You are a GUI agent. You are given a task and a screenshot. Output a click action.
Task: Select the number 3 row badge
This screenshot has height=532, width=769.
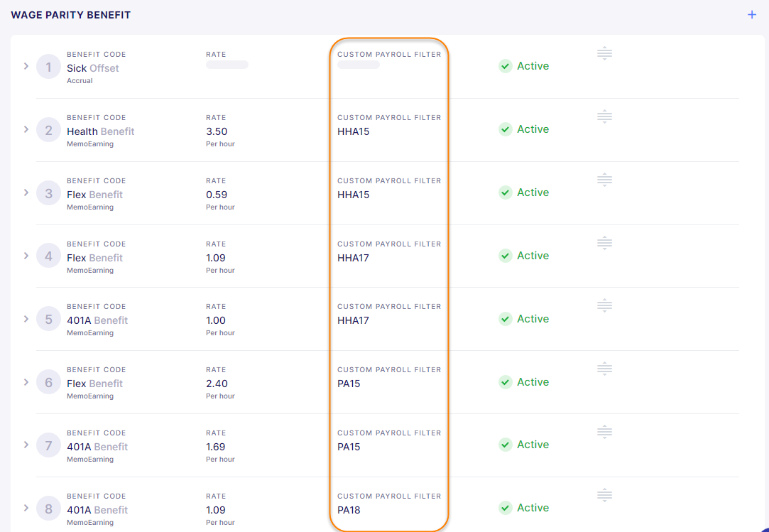48,193
